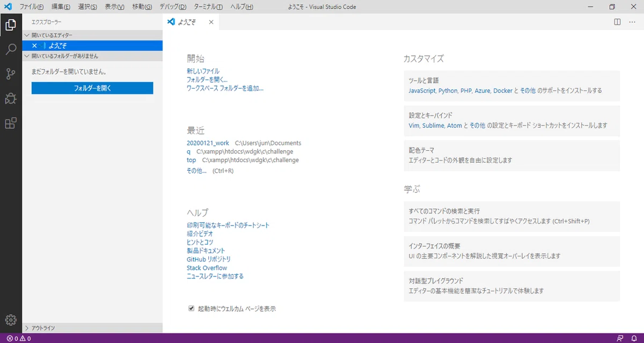644x343 pixels.
Task: Open the Search view icon
Action: [x=11, y=49]
